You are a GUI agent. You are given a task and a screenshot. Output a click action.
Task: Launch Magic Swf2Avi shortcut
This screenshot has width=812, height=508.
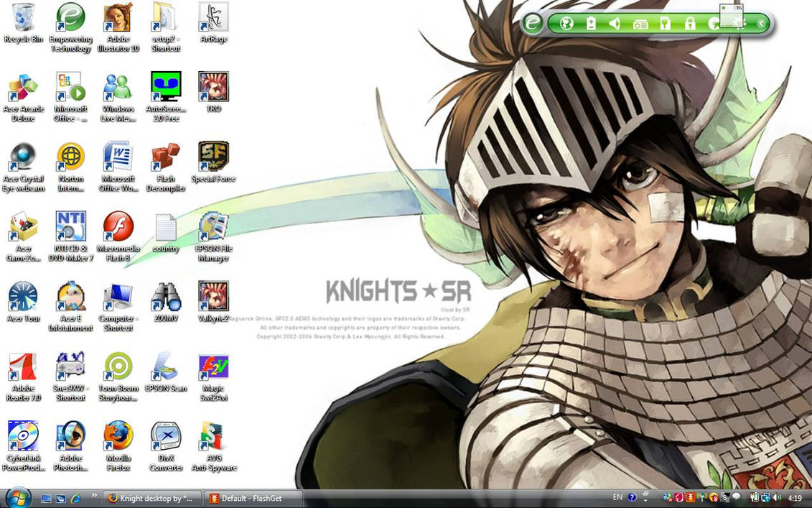pos(213,377)
